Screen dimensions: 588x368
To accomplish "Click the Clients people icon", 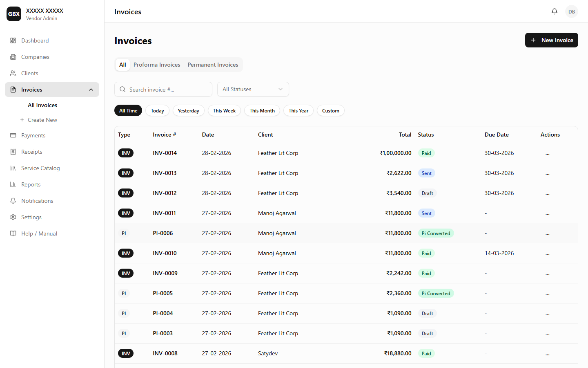I will click(x=13, y=73).
